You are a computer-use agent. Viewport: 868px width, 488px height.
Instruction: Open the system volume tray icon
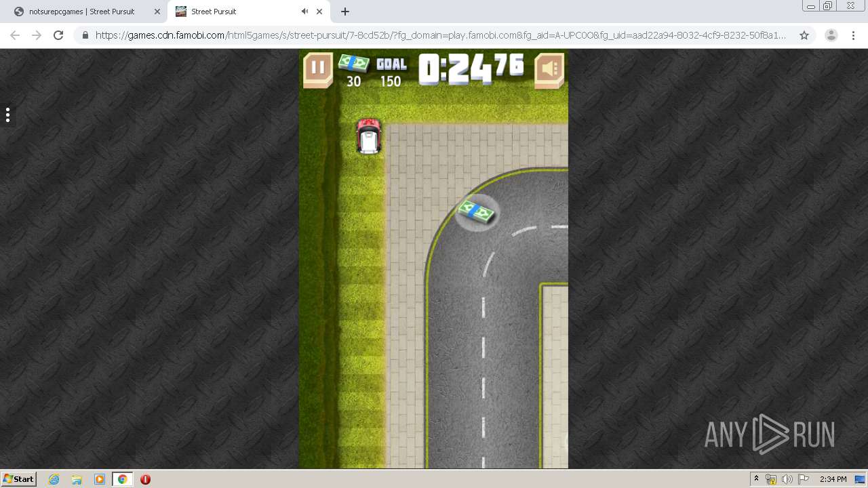coord(787,479)
